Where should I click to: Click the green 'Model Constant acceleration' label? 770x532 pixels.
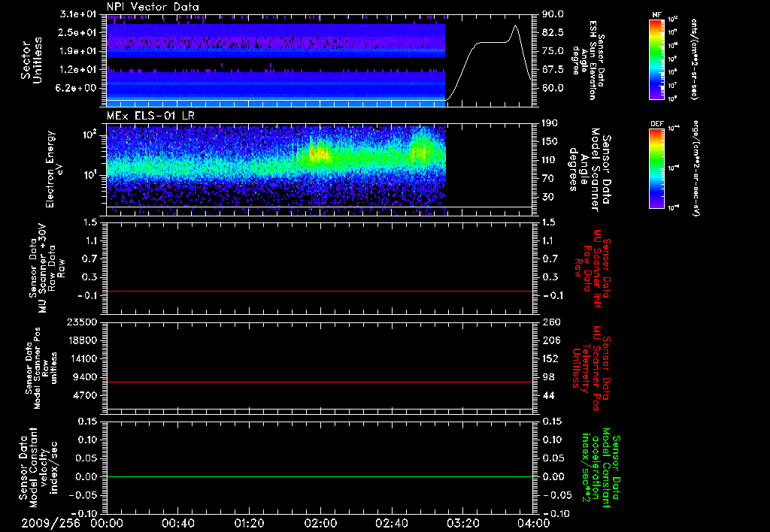point(601,469)
